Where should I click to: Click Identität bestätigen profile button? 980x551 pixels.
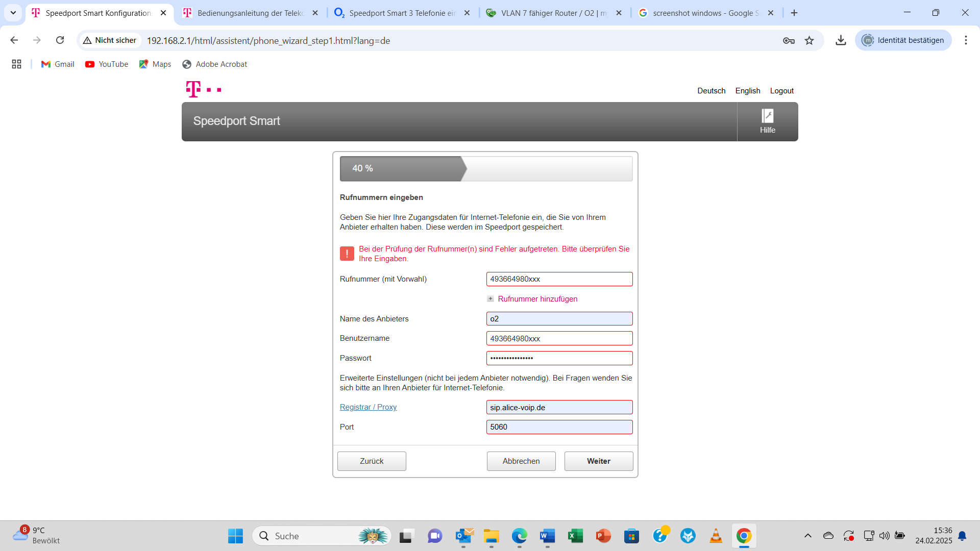[x=903, y=40]
